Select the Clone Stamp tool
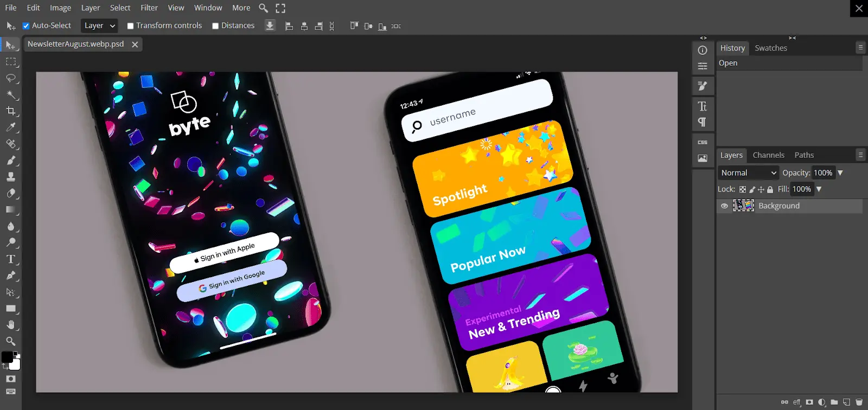The image size is (868, 410). pyautogui.click(x=11, y=177)
